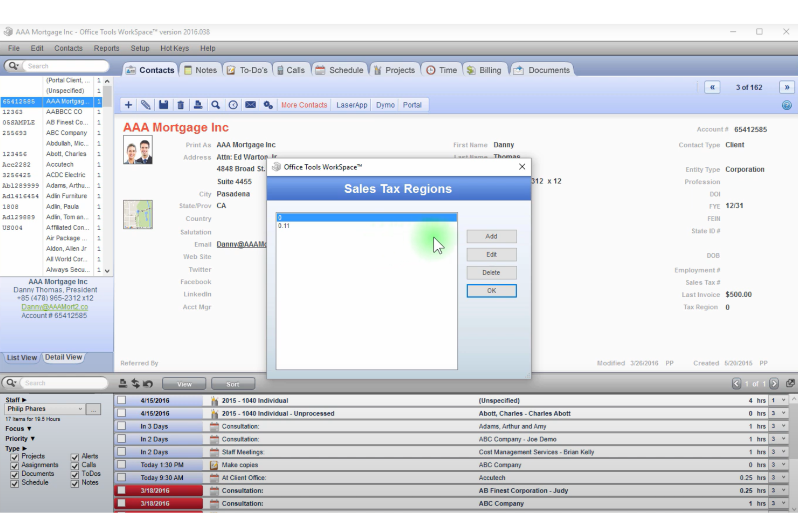The image size is (798, 532).
Task: Check the box for the Make copies item
Action: 121,465
